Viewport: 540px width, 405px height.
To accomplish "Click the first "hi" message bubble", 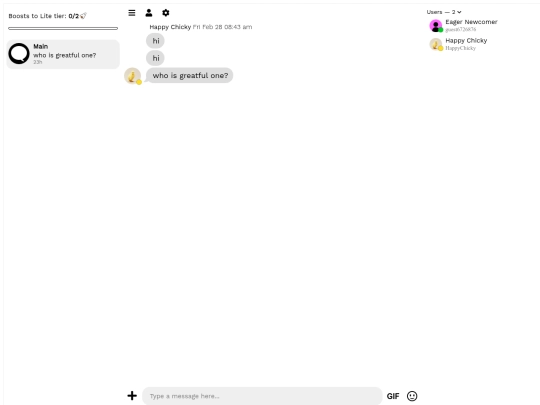I will click(x=155, y=41).
